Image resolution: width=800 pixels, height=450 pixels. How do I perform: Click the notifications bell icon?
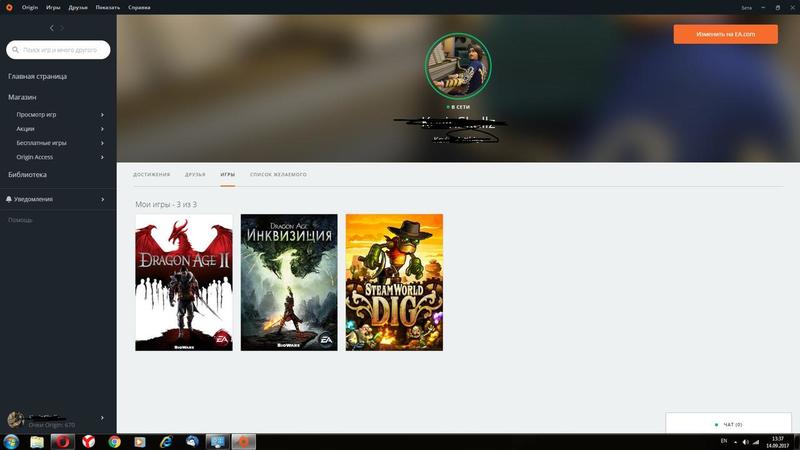(x=9, y=199)
